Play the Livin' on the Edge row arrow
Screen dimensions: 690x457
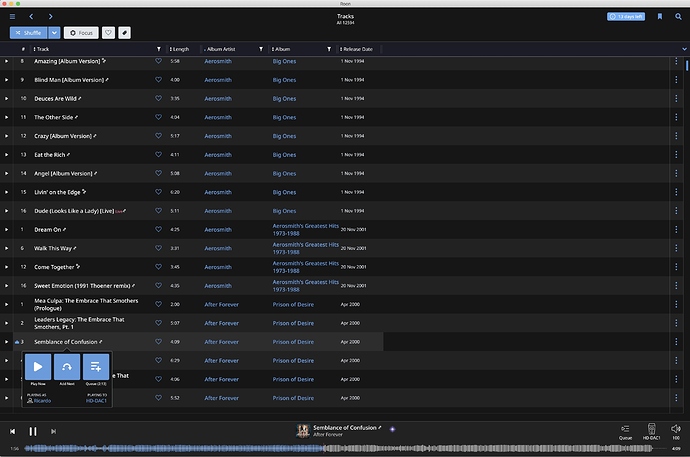pyautogui.click(x=6, y=192)
